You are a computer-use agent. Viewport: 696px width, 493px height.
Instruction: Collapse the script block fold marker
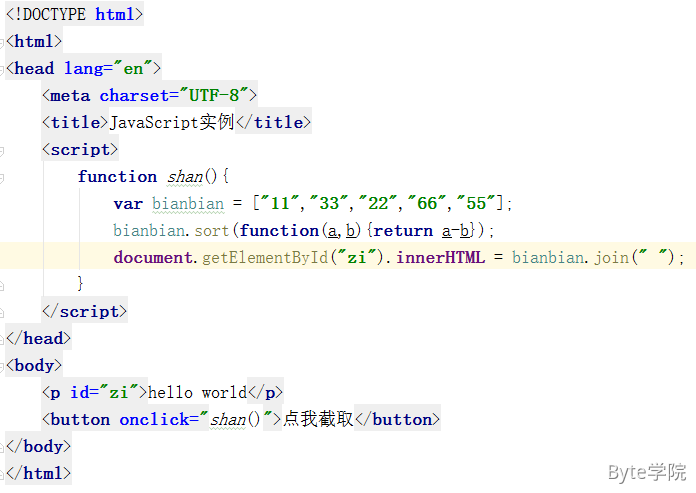point(2,151)
